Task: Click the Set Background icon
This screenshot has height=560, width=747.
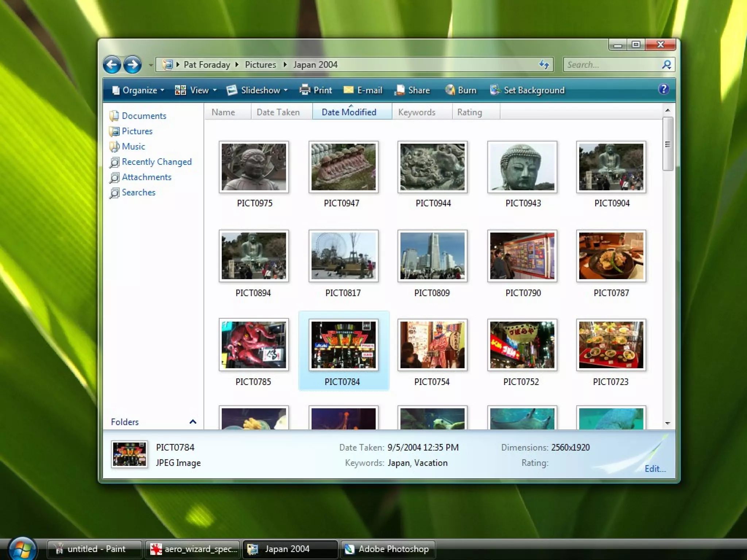Action: point(495,90)
